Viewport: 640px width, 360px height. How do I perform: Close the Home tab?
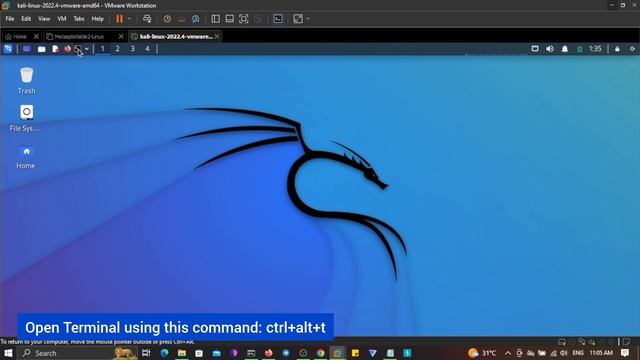tap(36, 37)
